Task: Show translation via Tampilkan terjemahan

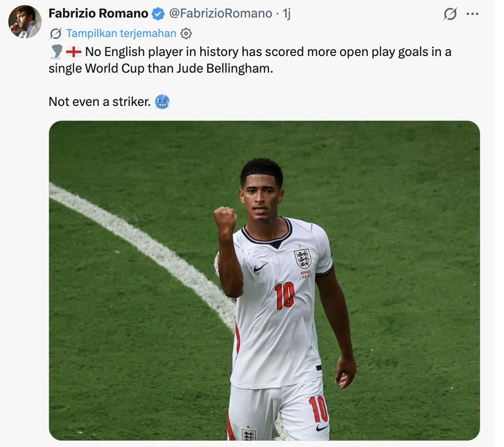Action: tap(121, 33)
